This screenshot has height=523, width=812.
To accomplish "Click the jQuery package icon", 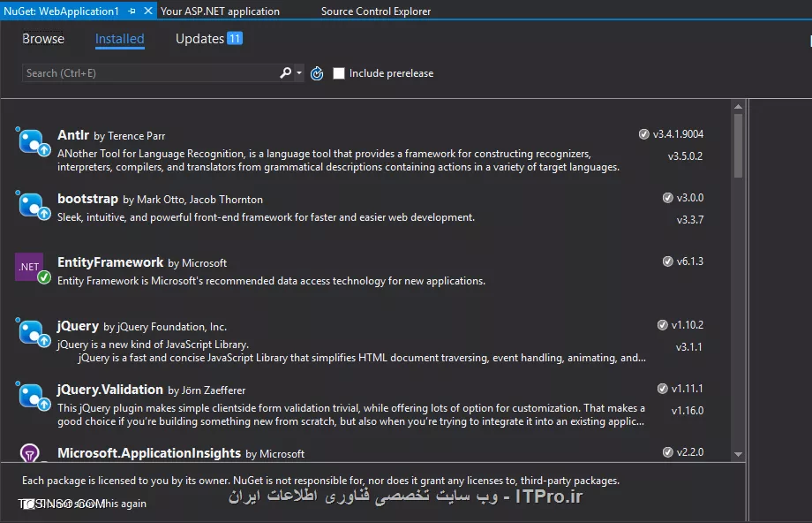I will [34, 332].
